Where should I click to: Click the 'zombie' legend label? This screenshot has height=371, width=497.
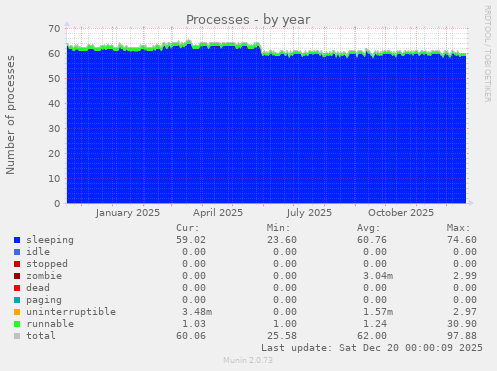coord(44,276)
